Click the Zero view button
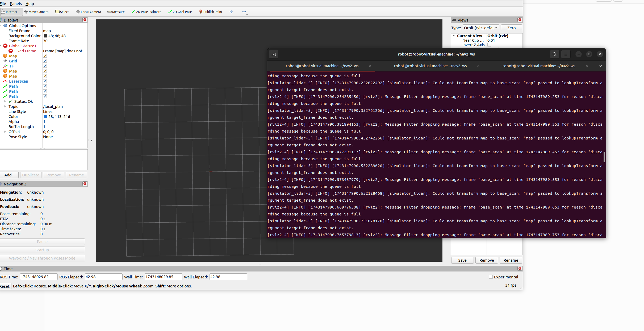Viewport: 644px width, 331px height. coord(511,28)
